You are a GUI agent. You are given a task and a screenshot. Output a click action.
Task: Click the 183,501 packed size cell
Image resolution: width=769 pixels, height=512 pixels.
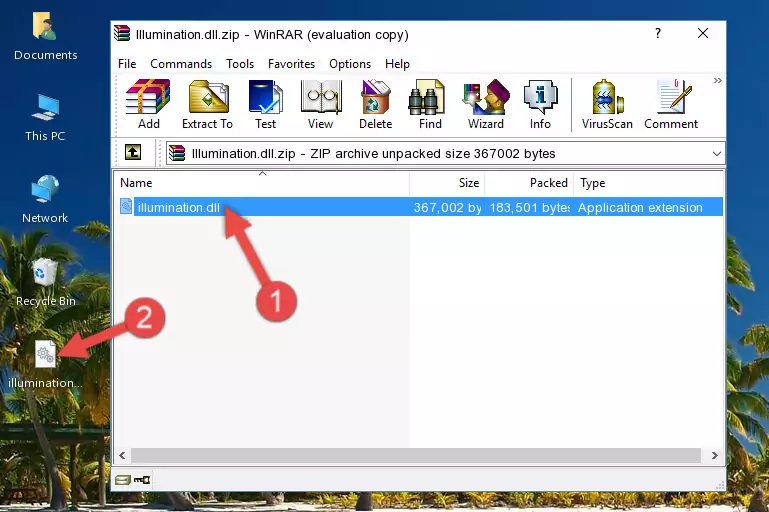529,207
